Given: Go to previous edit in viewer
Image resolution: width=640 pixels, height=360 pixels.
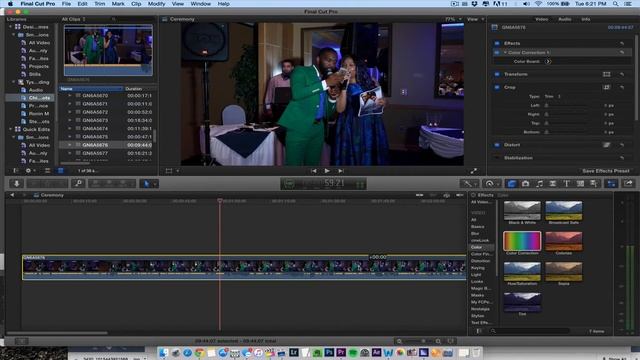Looking at the screenshot, I should click(x=313, y=171).
